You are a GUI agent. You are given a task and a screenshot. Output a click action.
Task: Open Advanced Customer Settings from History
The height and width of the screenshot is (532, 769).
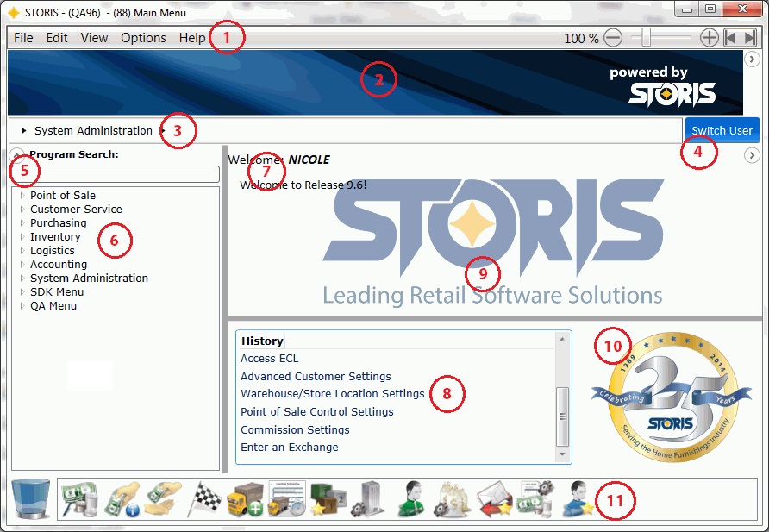[316, 377]
